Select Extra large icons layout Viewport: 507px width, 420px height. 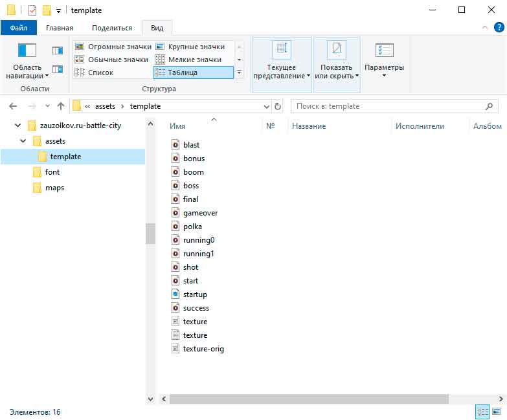coord(113,47)
